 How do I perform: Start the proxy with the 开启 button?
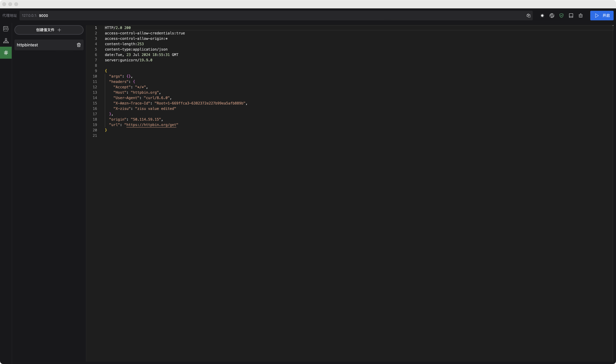point(601,15)
